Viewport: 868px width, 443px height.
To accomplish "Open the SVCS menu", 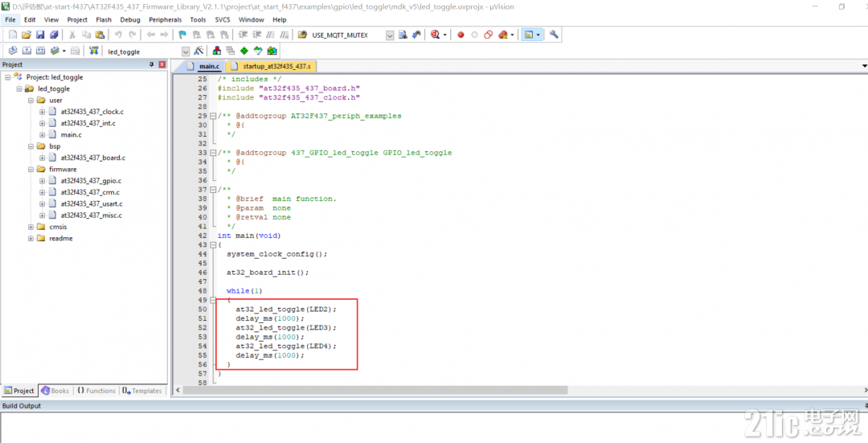I will coord(223,19).
